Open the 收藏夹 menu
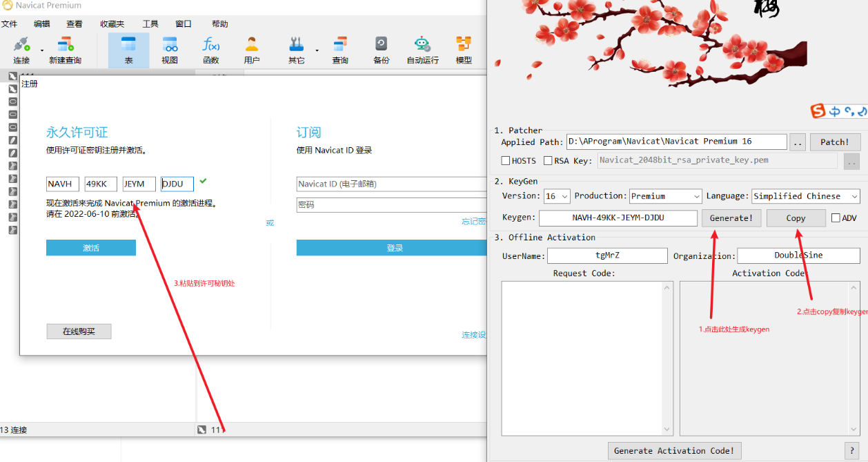The height and width of the screenshot is (462, 868). coord(112,23)
